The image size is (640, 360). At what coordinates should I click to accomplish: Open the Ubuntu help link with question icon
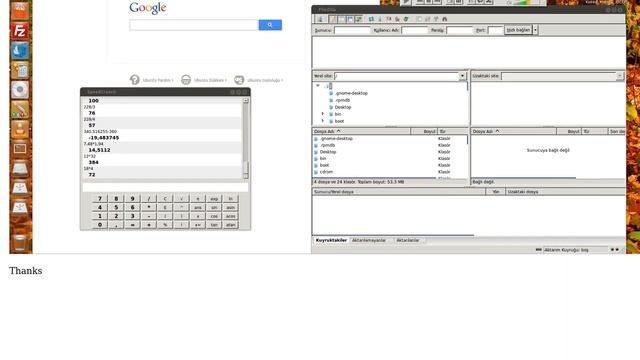click(x=152, y=80)
